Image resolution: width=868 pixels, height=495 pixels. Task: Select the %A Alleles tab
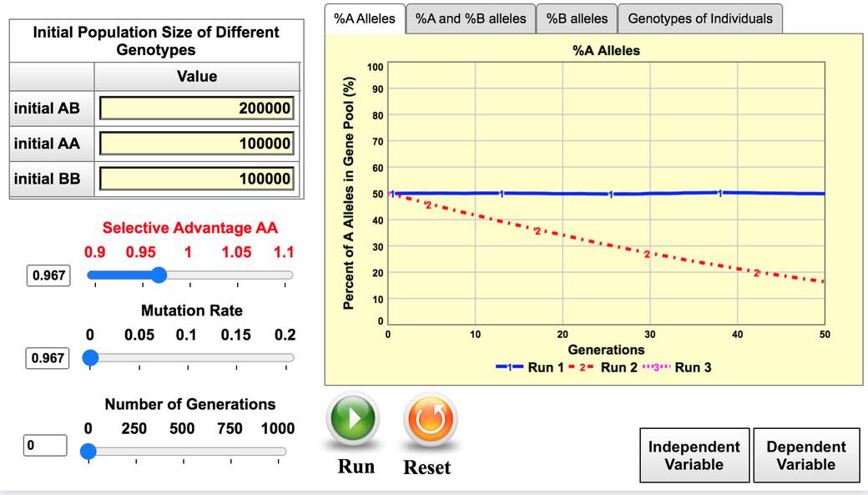pyautogui.click(x=365, y=18)
